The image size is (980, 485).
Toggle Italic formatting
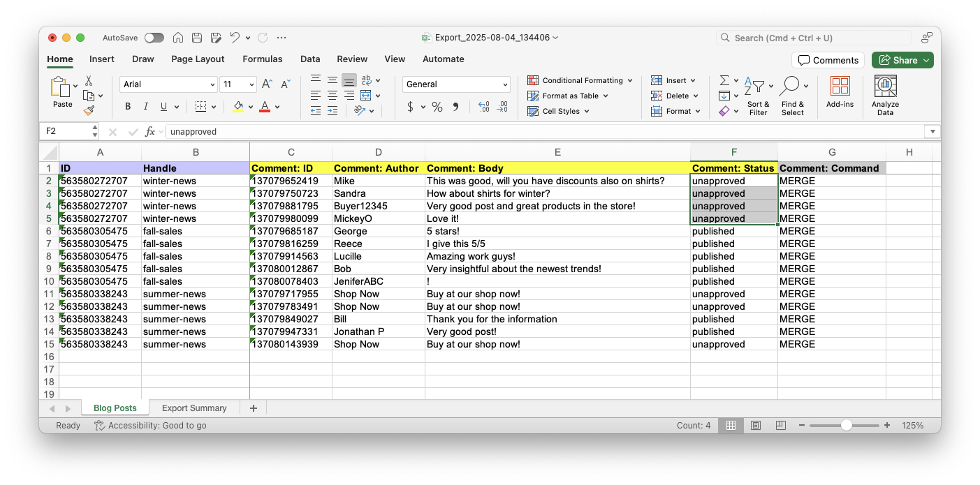(146, 107)
